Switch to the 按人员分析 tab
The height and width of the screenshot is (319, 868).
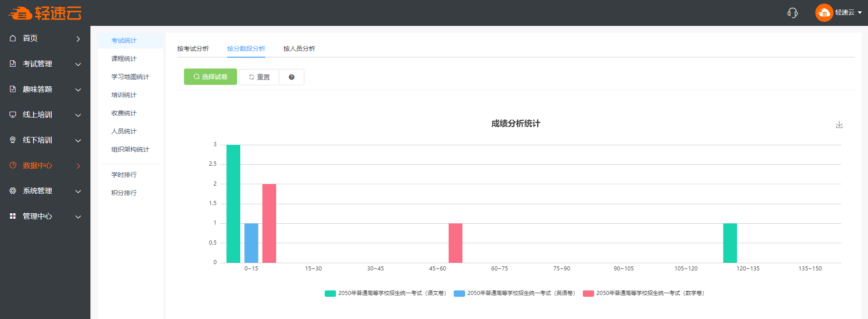pos(299,49)
